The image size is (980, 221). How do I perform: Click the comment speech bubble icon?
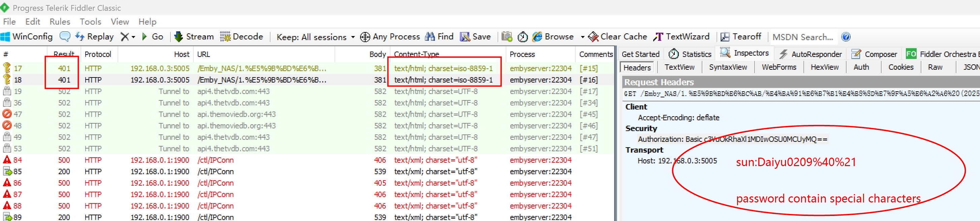coord(65,37)
